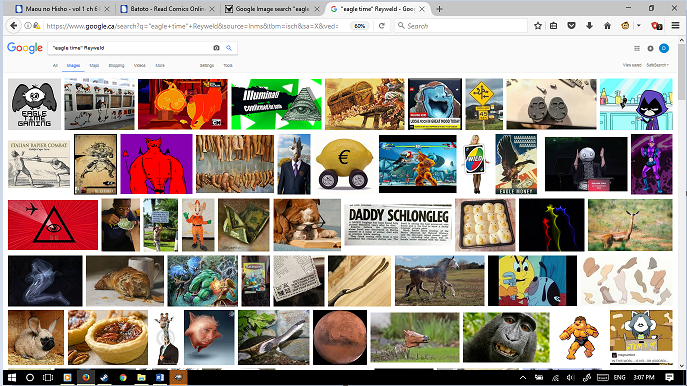Open the Action Center notifications
This screenshot has width=687, height=386.
669,378
